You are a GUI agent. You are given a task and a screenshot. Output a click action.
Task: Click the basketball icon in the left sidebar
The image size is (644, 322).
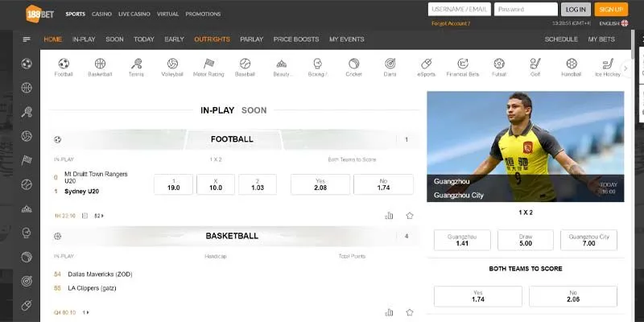27,88
